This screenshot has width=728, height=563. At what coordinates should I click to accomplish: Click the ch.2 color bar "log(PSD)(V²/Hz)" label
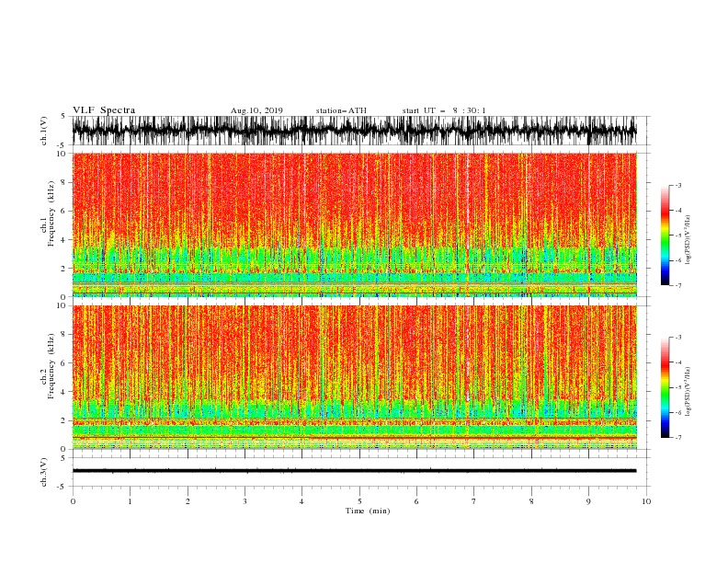point(688,391)
